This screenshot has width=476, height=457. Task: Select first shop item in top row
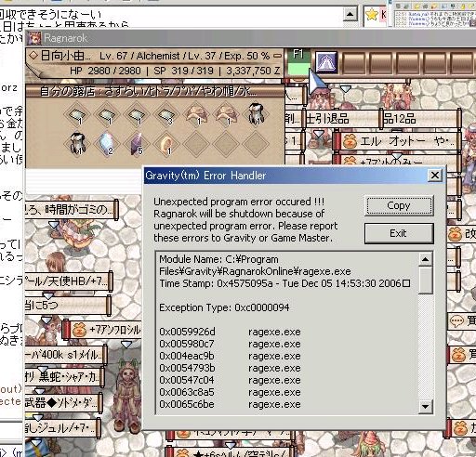(x=77, y=115)
